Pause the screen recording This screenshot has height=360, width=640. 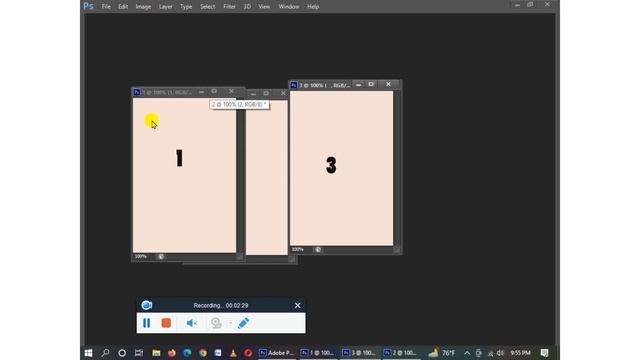(x=147, y=323)
